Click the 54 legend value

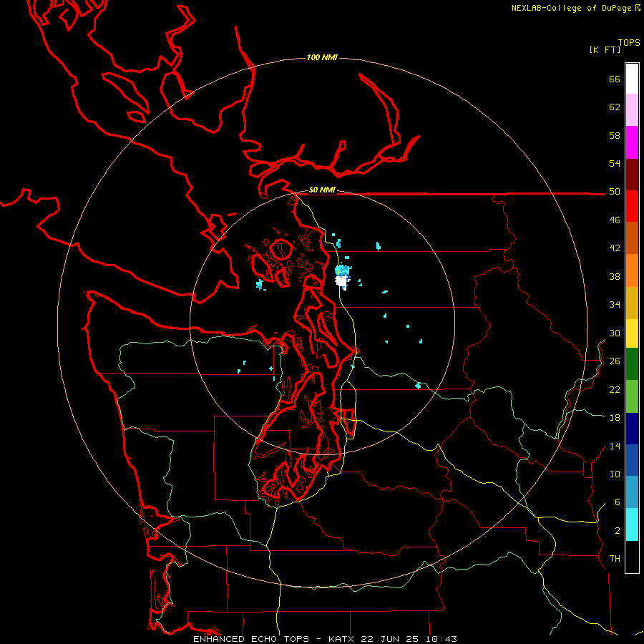[x=615, y=163]
